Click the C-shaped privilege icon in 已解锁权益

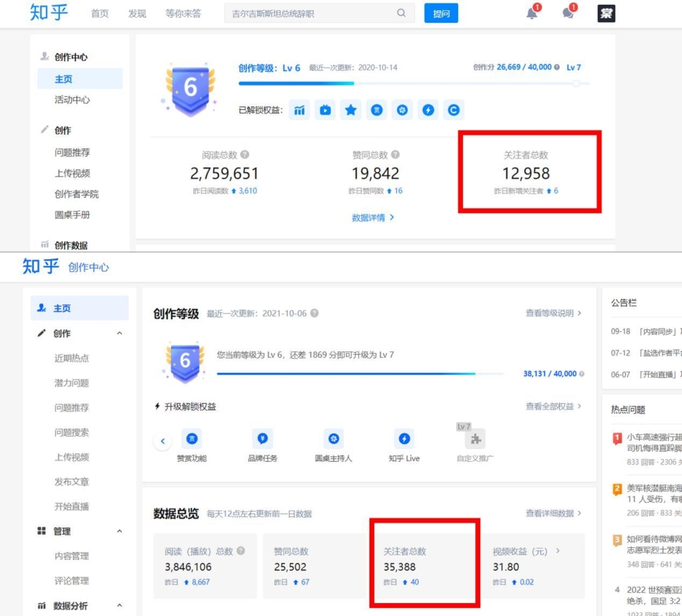pos(454,110)
